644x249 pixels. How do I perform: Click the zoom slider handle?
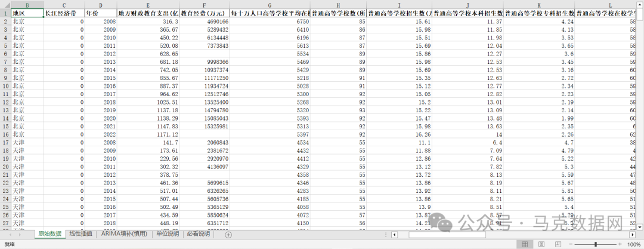coord(596,244)
